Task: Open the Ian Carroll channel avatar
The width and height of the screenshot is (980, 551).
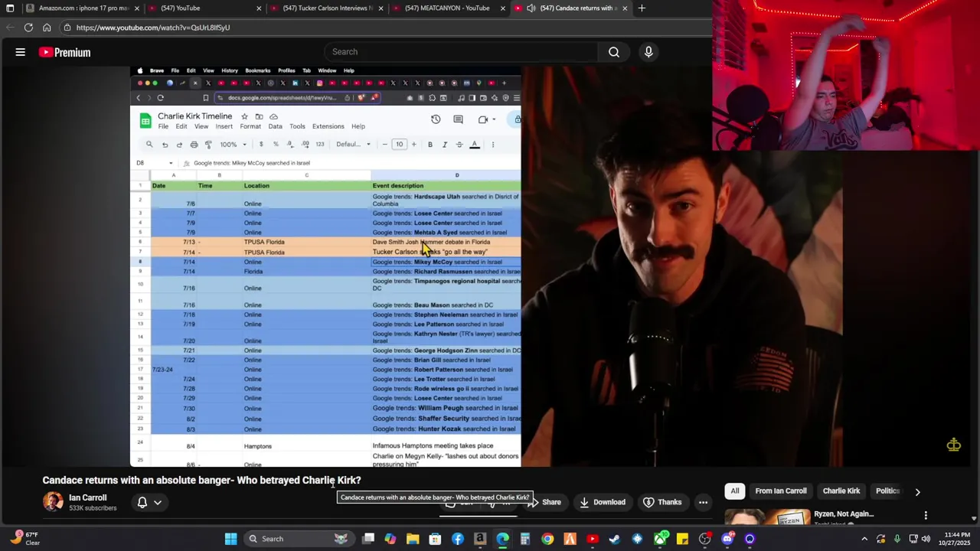Action: (x=53, y=502)
